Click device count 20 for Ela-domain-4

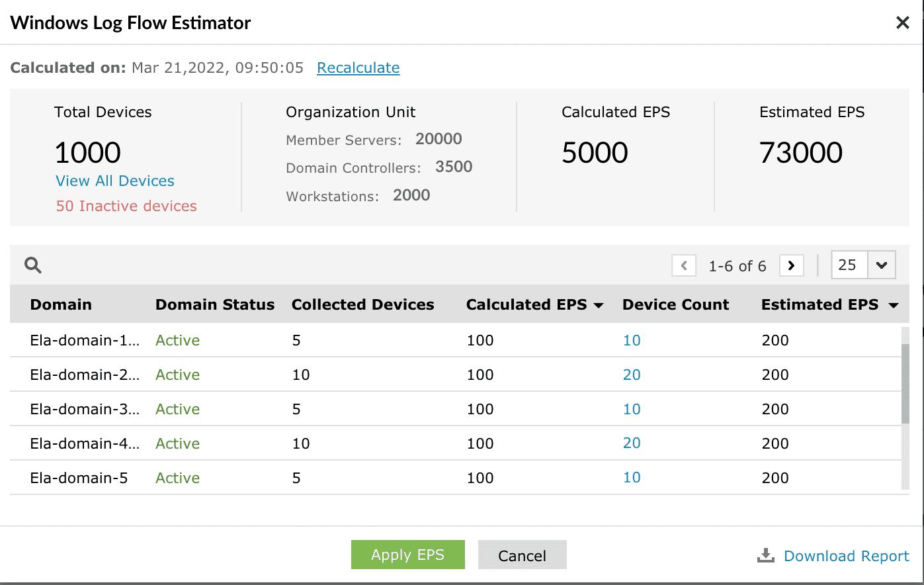point(632,443)
